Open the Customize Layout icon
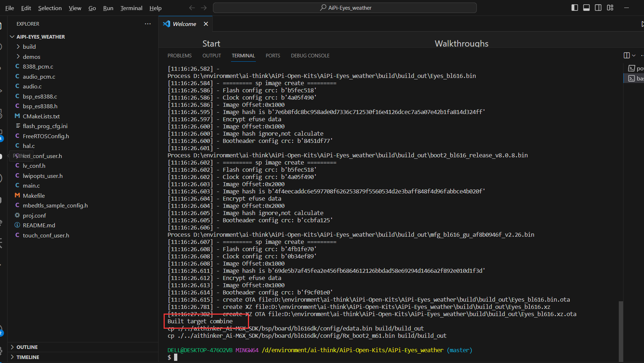Image resolution: width=644 pixels, height=363 pixels. [x=610, y=8]
